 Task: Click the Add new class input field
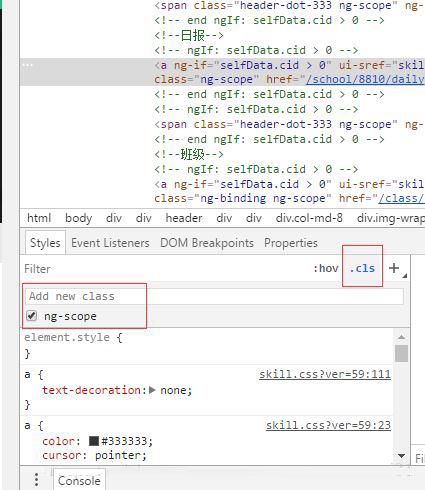(x=214, y=296)
